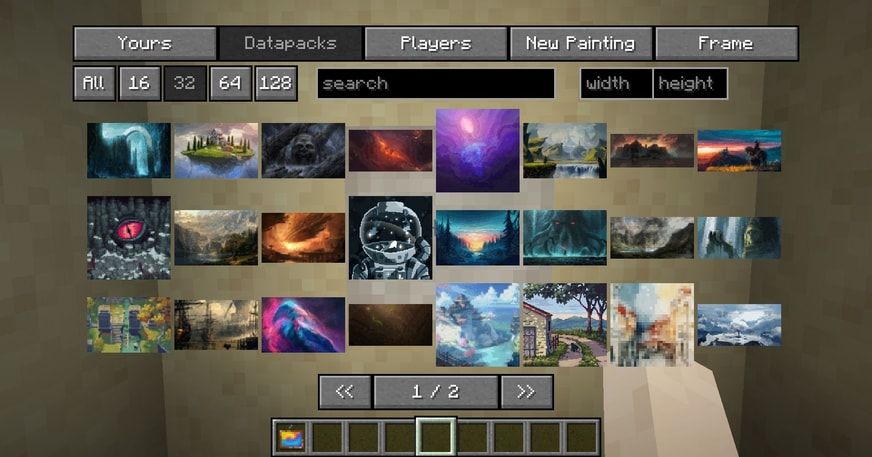Switch to the Yours tab

(x=145, y=43)
